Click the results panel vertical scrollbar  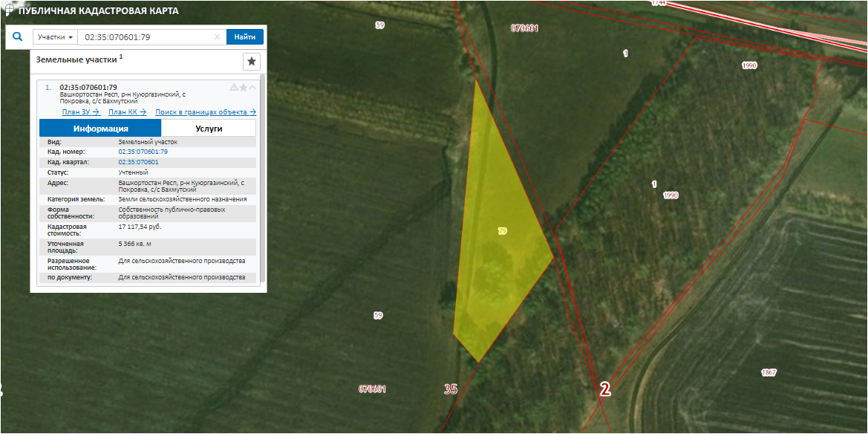(261, 178)
